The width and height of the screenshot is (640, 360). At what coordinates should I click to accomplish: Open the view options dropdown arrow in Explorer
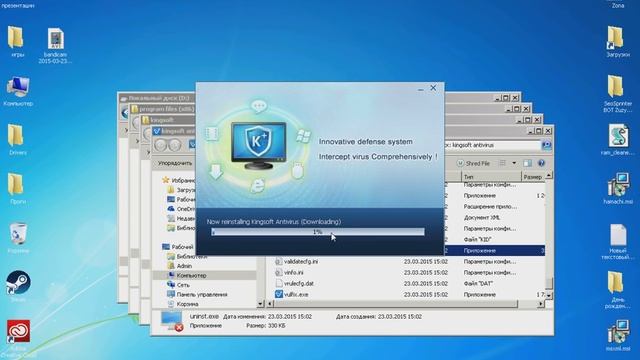(x=514, y=163)
